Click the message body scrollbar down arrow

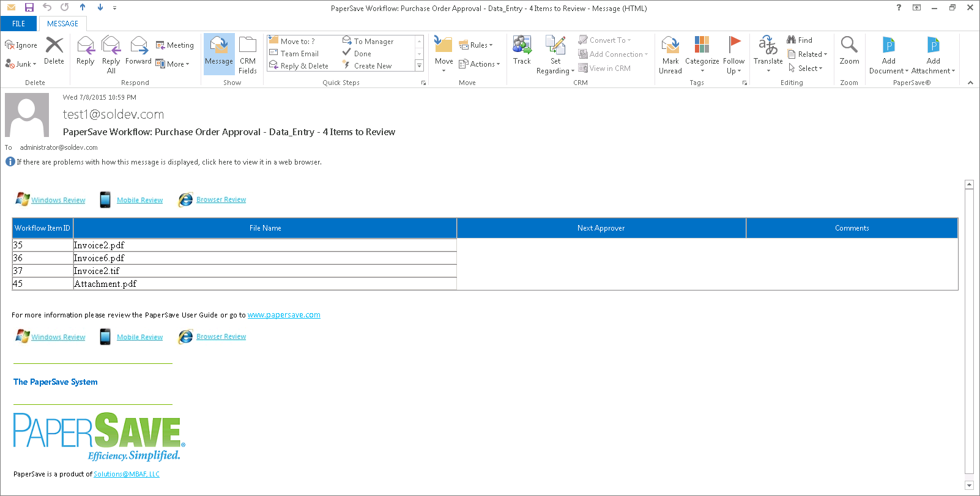coord(969,485)
